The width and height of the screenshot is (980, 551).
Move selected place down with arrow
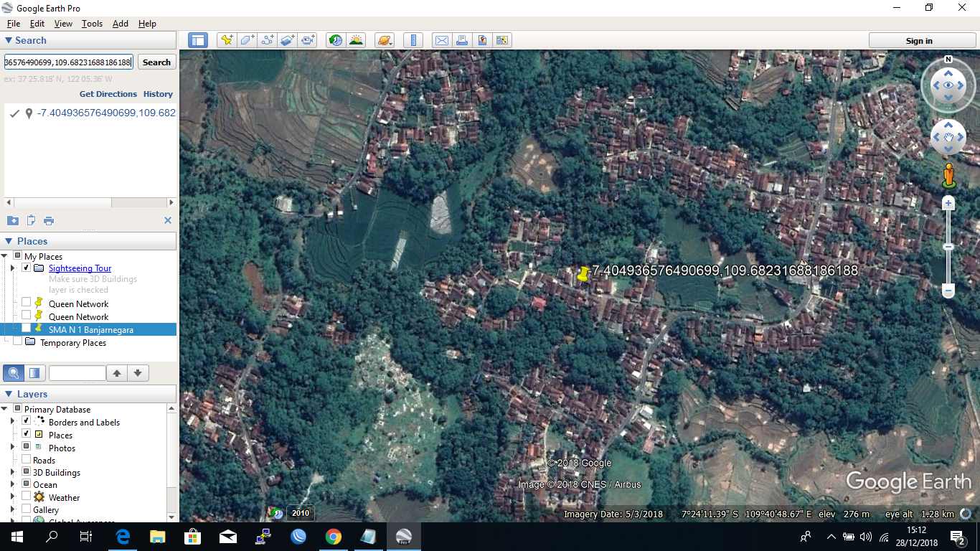pos(138,373)
